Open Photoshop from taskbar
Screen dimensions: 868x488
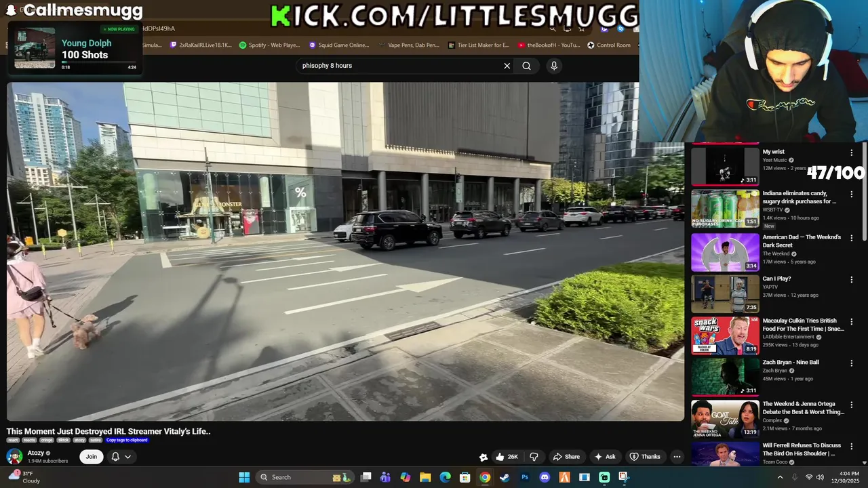[524, 477]
